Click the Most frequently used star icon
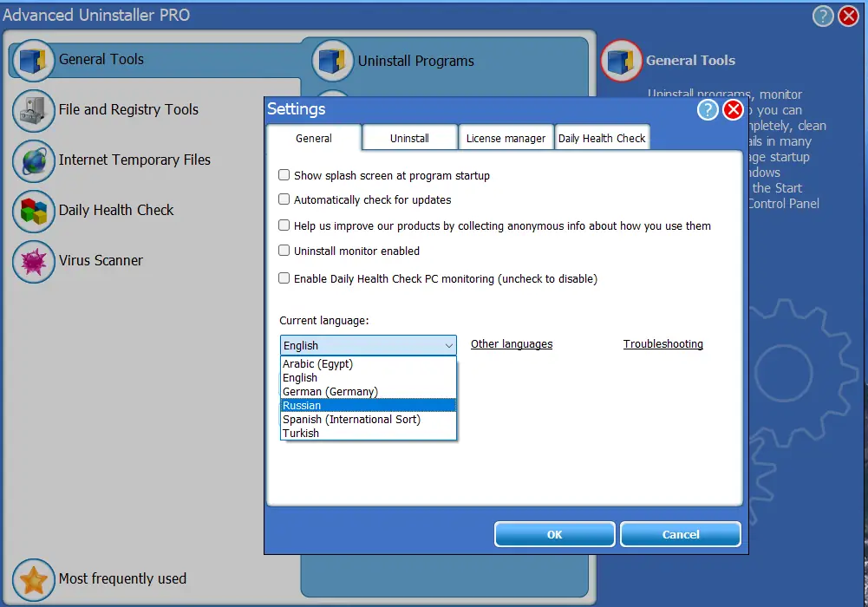 33,579
